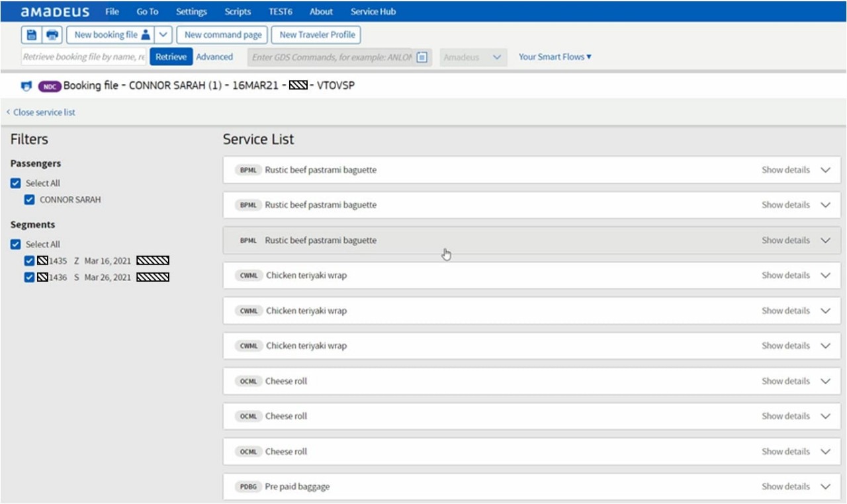847x504 pixels.
Task: Click the Retrieve booking file input field
Action: tap(84, 57)
